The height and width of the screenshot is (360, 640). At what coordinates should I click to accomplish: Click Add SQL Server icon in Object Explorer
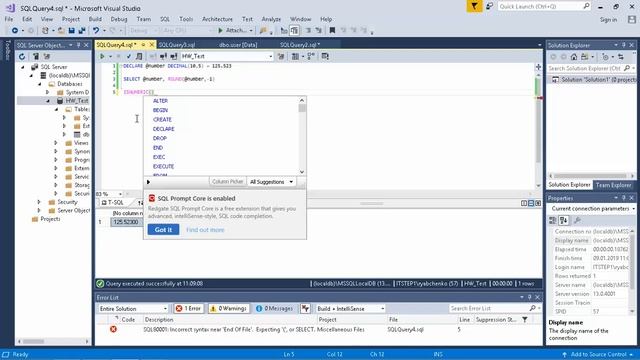(x=36, y=57)
